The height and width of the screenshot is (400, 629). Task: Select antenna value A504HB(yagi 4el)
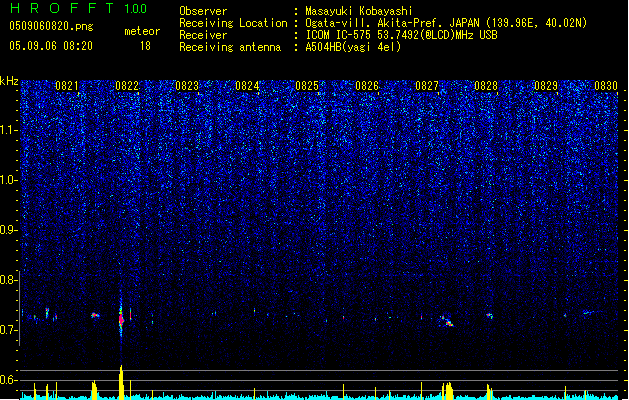(353, 47)
